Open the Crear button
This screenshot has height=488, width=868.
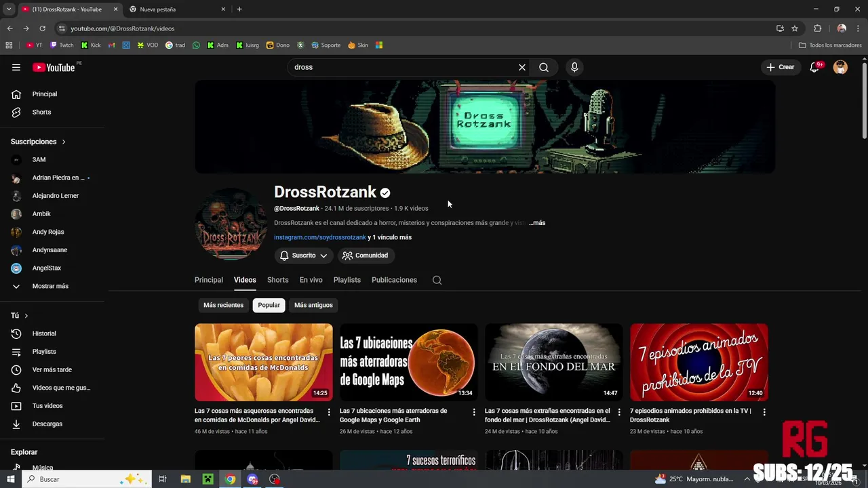[x=781, y=67]
